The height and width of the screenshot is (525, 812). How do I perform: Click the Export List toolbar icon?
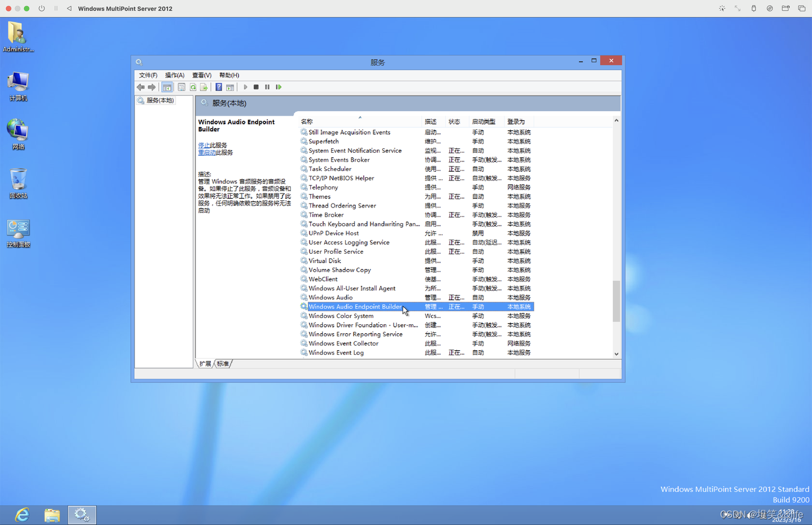204,87
